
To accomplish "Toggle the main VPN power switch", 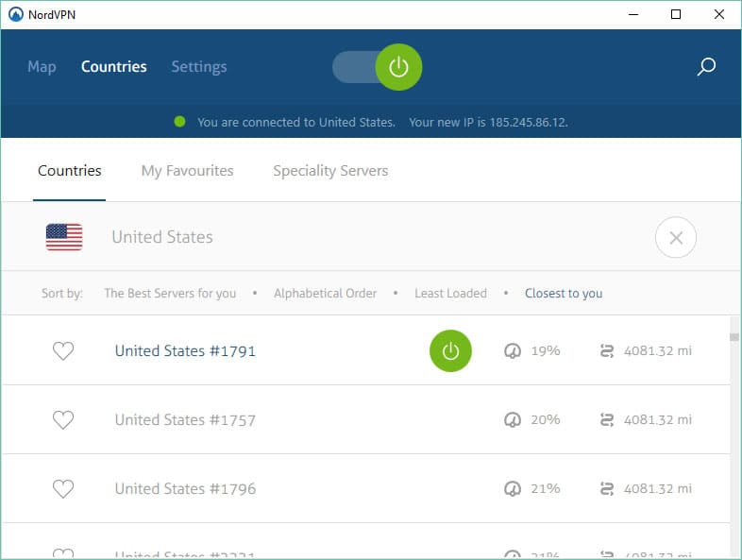I will (x=378, y=67).
